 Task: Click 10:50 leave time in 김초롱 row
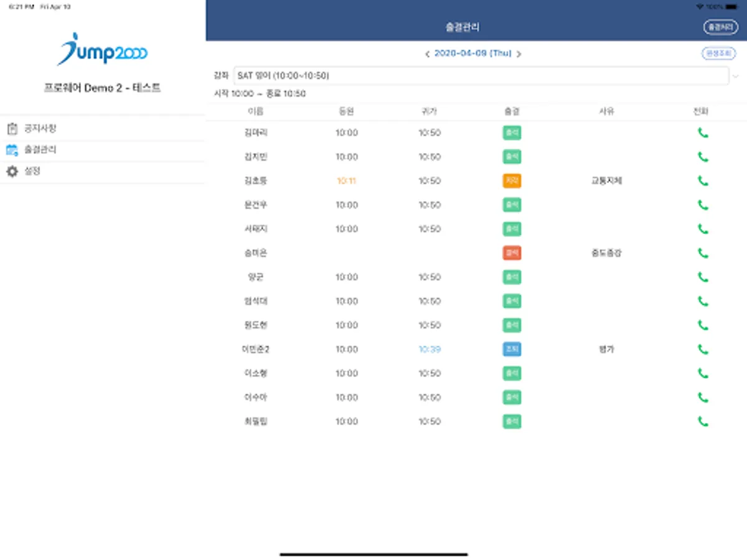coord(430,181)
